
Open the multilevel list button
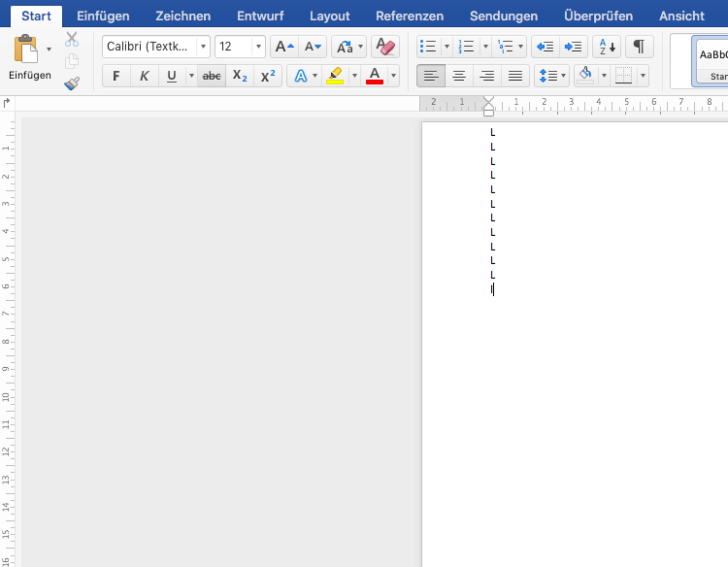pos(510,47)
